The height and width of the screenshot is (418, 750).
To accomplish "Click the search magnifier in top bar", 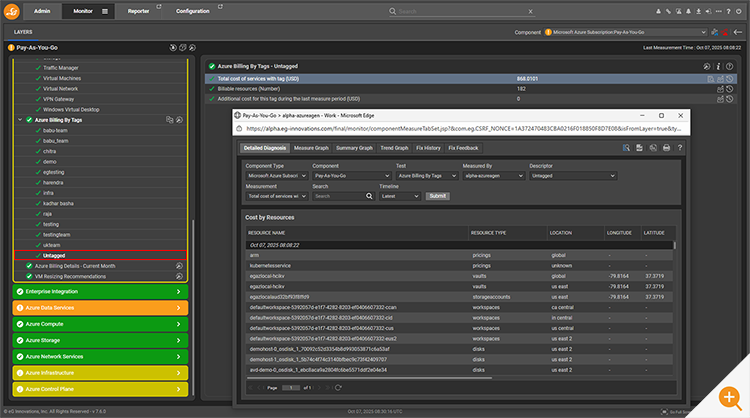I will [392, 11].
